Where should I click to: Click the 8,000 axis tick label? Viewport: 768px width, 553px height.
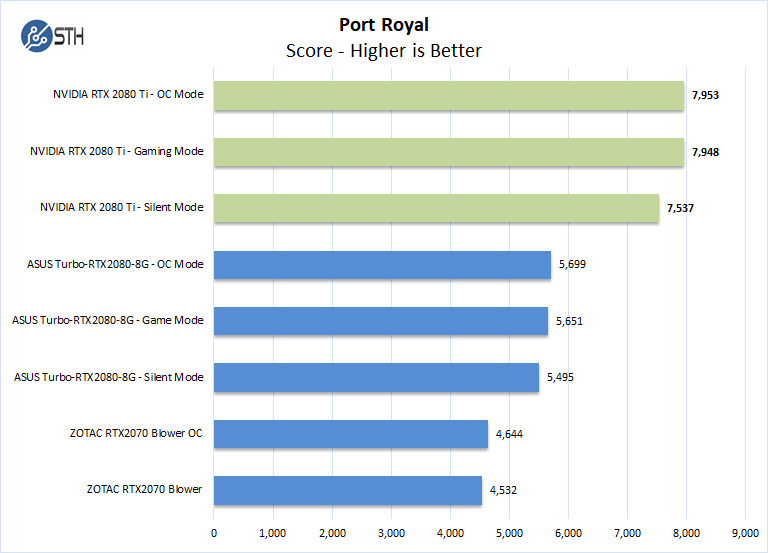tap(686, 533)
